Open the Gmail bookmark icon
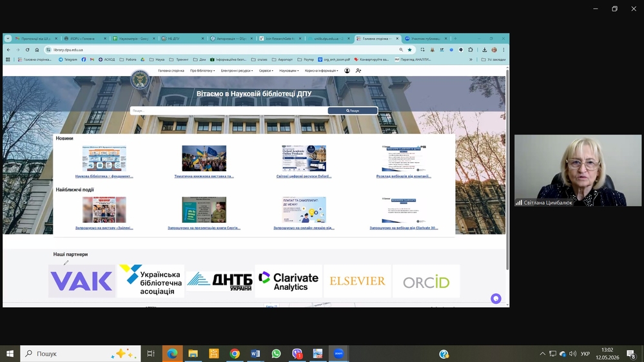This screenshot has height=362, width=644. (x=92, y=59)
